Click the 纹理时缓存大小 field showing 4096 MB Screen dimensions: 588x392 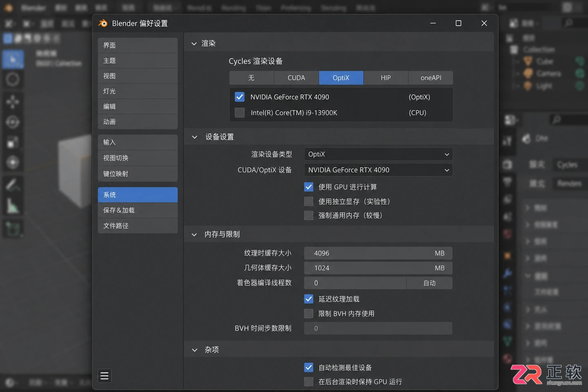(x=378, y=253)
